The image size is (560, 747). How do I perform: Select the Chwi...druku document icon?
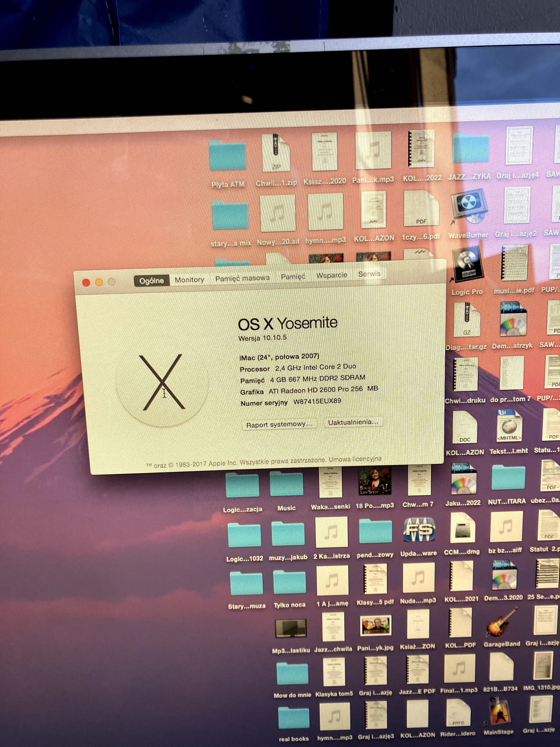coord(466,375)
